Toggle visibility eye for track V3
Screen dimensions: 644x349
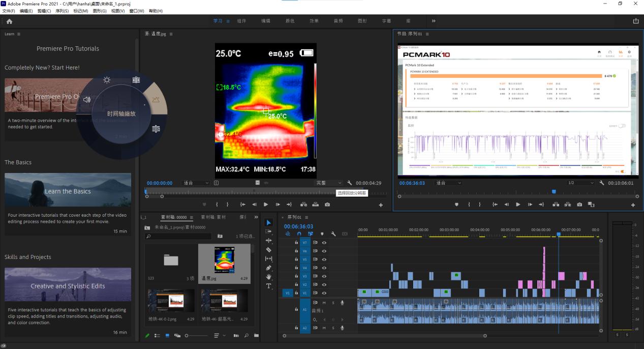point(324,276)
